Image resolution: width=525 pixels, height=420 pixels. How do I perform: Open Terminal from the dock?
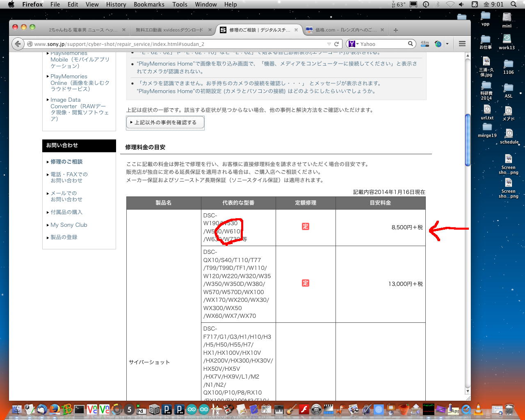(79, 409)
